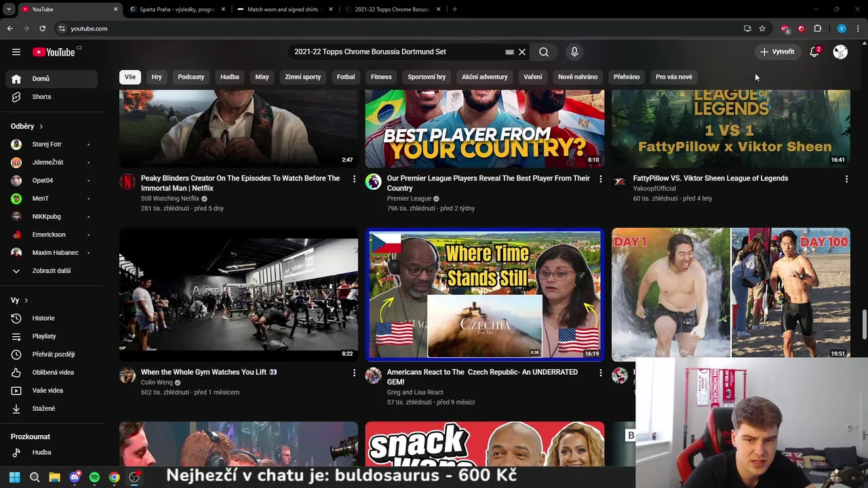Select the Vaření filter chip

[x=533, y=77]
